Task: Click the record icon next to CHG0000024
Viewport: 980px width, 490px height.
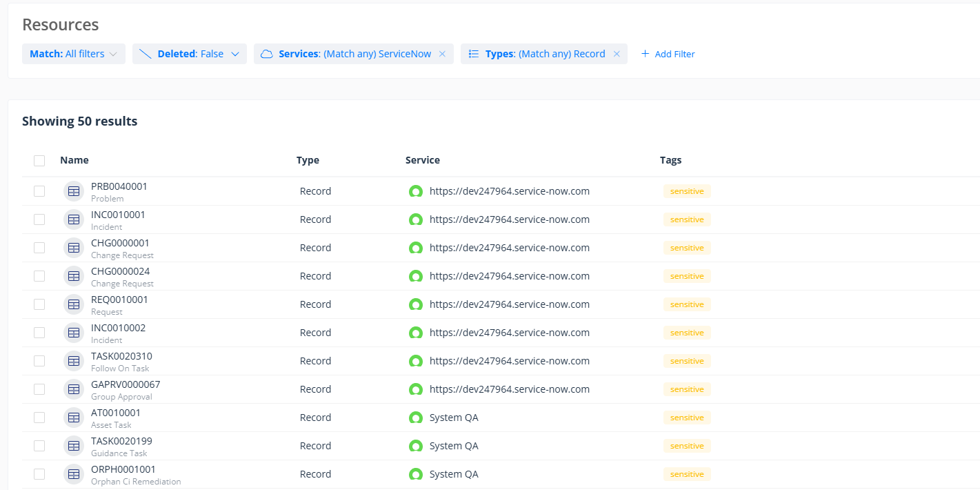Action: click(x=74, y=276)
